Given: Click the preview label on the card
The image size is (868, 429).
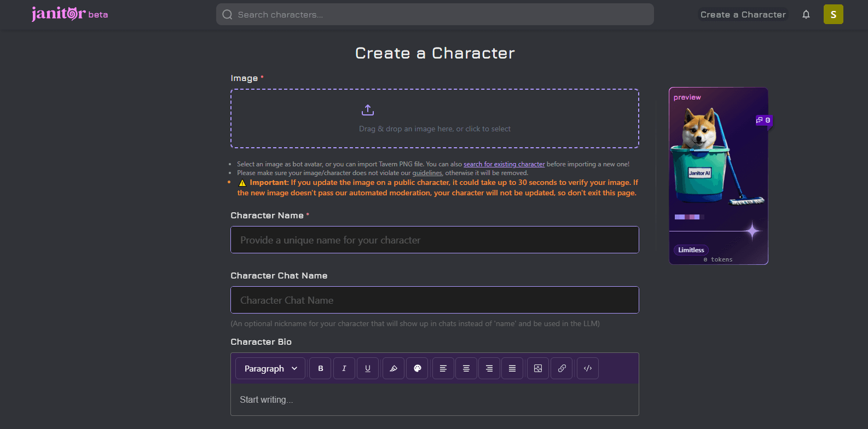Looking at the screenshot, I should (x=687, y=97).
